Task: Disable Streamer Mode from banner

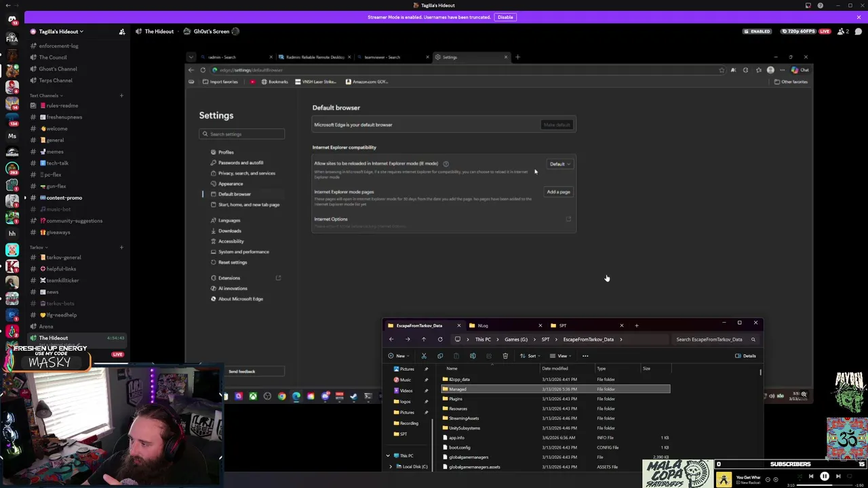Action: click(x=505, y=17)
